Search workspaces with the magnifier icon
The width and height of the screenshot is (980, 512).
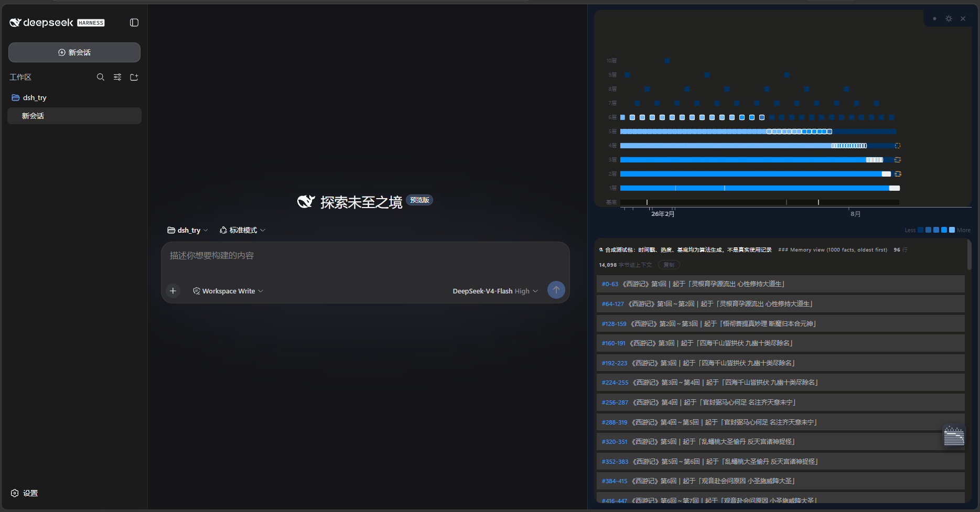(x=101, y=77)
